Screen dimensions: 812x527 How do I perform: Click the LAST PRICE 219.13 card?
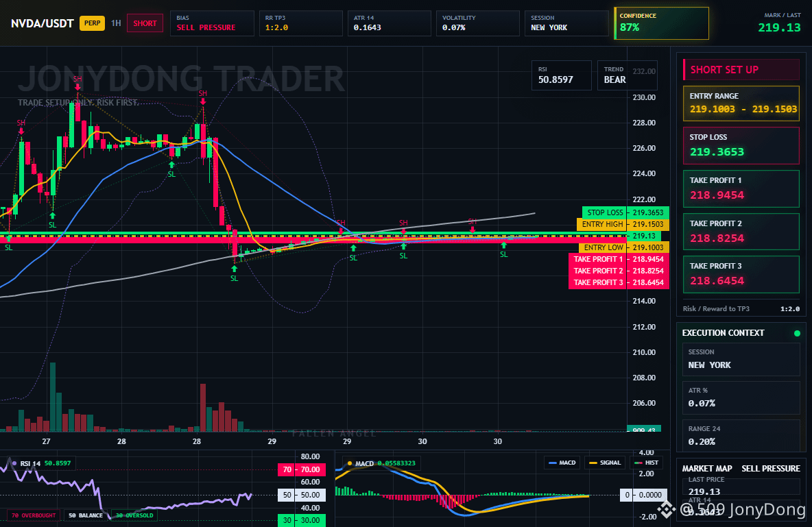(741, 486)
